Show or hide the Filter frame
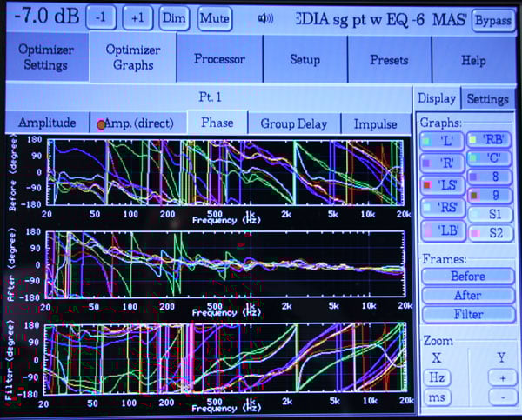 click(467, 314)
